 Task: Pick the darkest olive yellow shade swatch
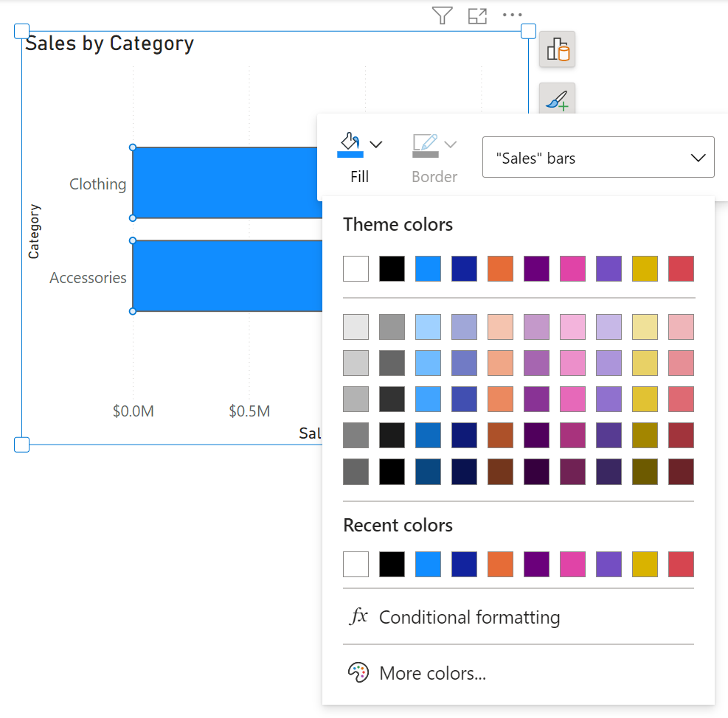645,472
